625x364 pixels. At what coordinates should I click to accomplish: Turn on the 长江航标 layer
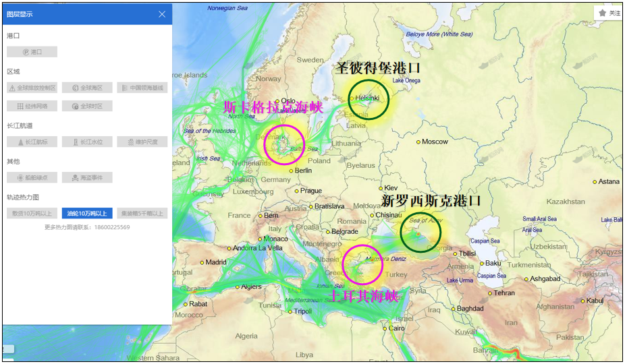pos(32,142)
